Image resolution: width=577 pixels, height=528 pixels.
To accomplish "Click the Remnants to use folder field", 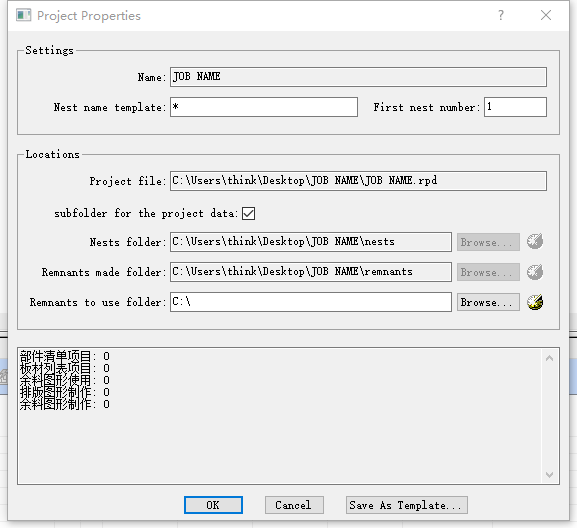I will point(311,302).
